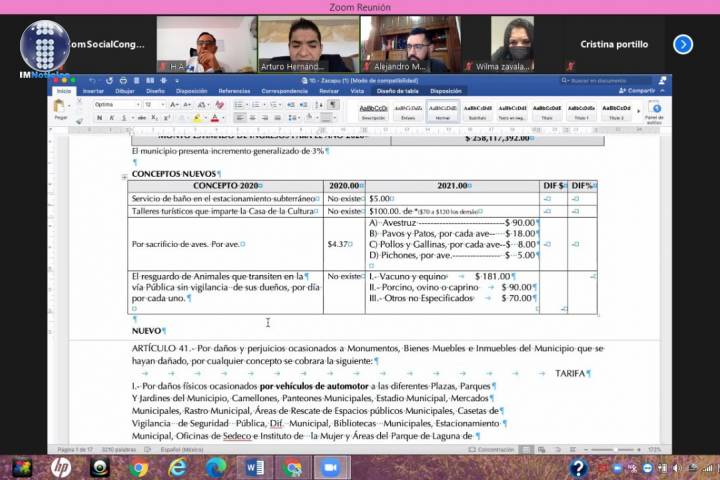The image size is (720, 480).
Task: Expand the styles gallery arrow
Action: point(638,112)
